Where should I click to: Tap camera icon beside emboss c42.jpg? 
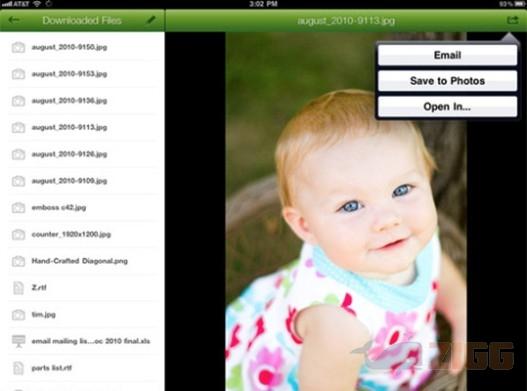click(x=18, y=207)
